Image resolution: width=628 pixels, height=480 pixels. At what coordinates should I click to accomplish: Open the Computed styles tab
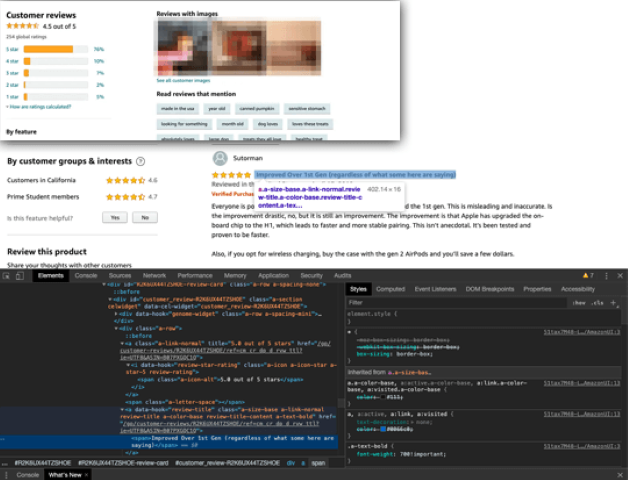pos(390,289)
